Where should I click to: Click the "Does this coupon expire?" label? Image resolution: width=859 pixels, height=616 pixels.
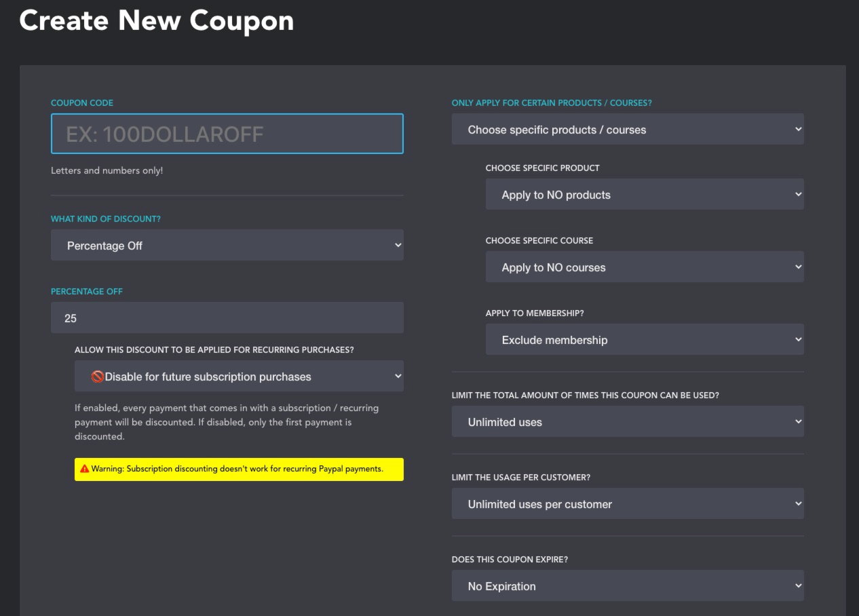point(510,560)
